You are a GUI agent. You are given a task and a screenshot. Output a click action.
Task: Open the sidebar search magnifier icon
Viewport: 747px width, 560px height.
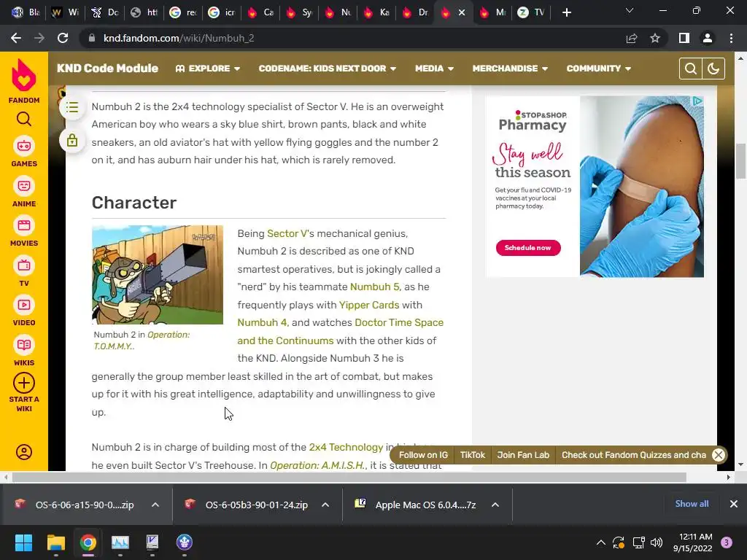pyautogui.click(x=24, y=119)
